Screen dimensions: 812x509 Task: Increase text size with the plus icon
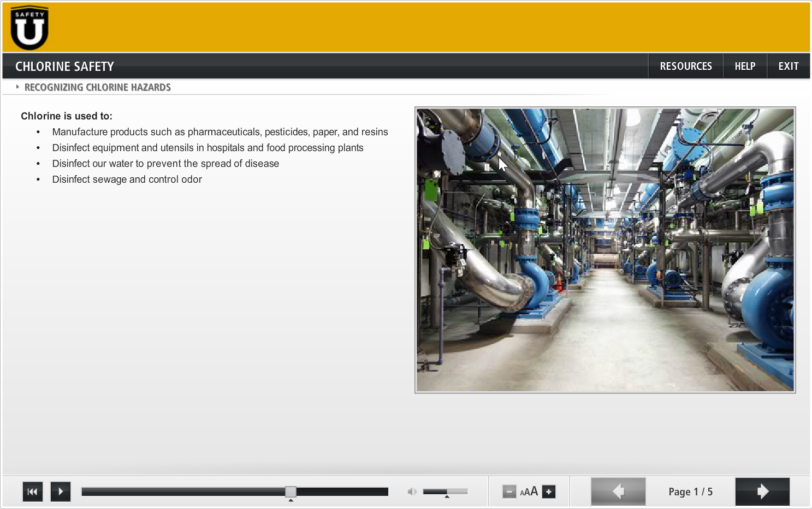pyautogui.click(x=548, y=492)
